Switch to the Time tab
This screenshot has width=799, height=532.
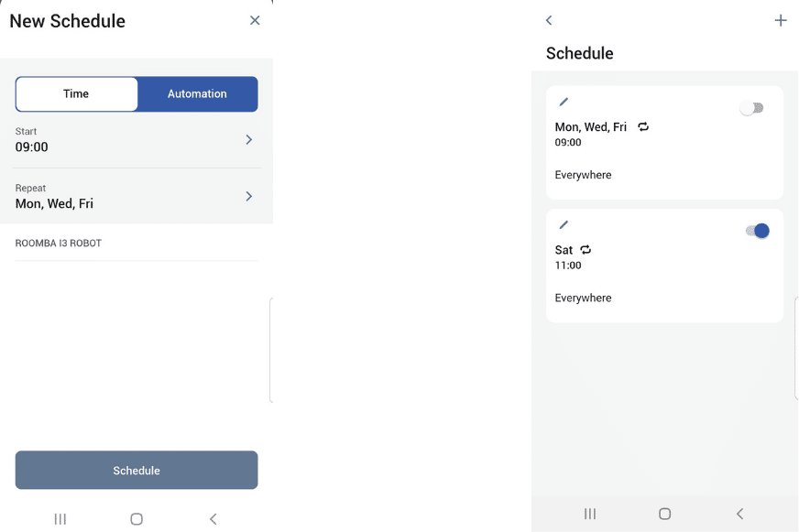76,93
